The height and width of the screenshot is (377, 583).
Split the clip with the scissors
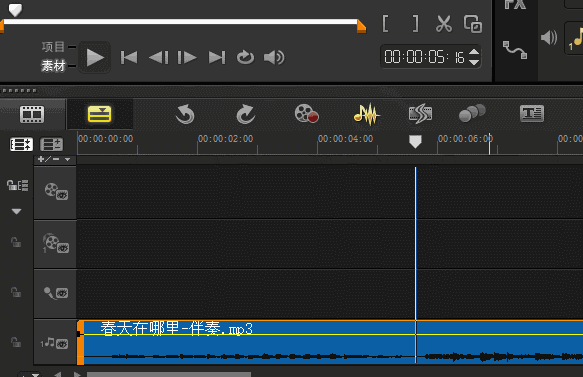(444, 24)
